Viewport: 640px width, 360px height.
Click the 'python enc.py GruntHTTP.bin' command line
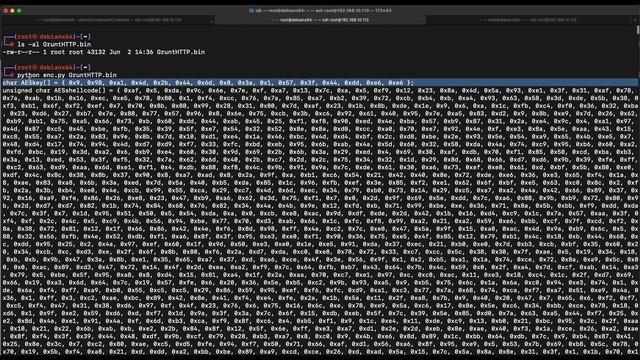(x=67, y=75)
